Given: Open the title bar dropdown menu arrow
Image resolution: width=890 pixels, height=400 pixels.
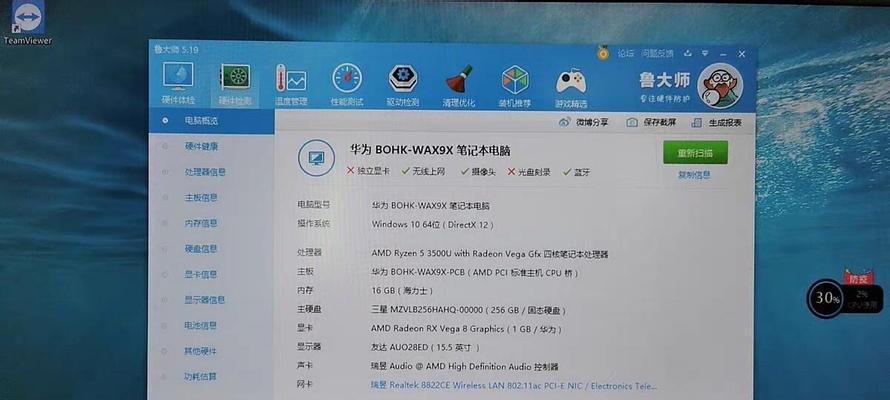Looking at the screenshot, I should coord(705,54).
